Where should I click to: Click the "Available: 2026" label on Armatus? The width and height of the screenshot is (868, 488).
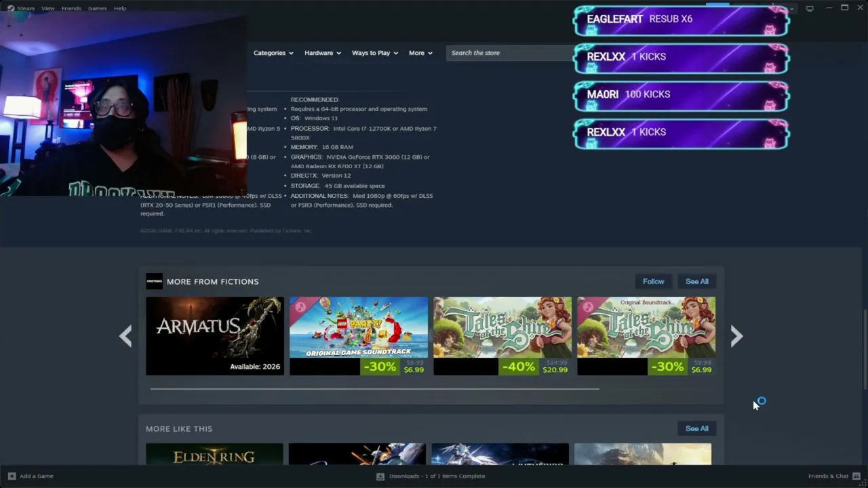coord(255,367)
